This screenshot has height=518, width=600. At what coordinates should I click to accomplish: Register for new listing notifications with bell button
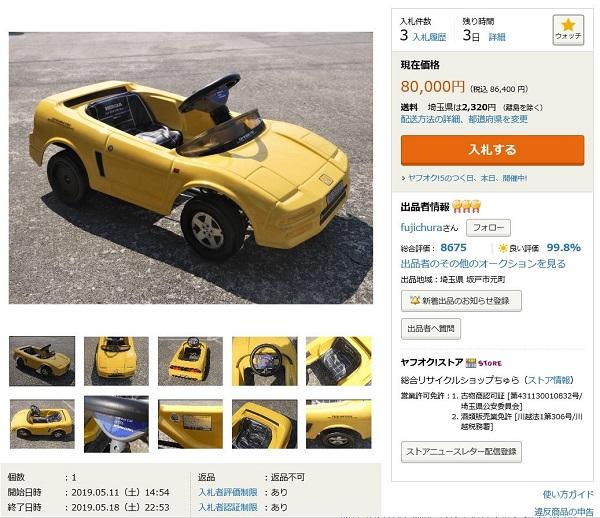tap(461, 301)
